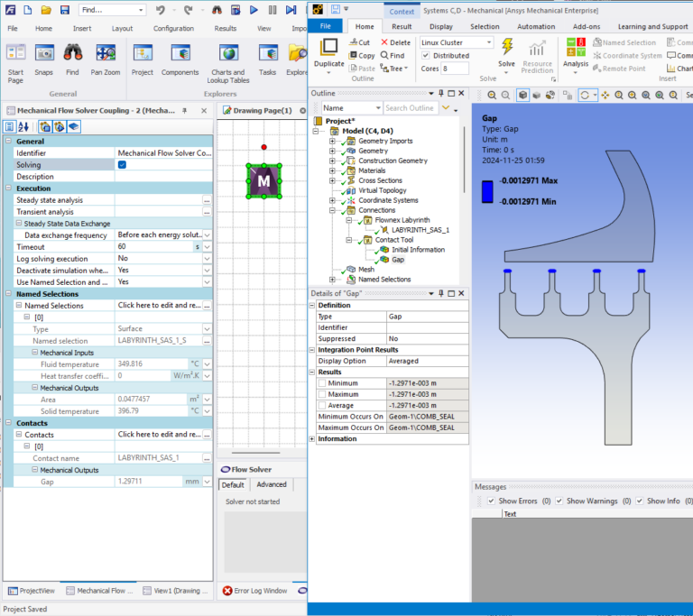Switch to the Result tab in Mechanical
The height and width of the screenshot is (616, 693).
(402, 26)
